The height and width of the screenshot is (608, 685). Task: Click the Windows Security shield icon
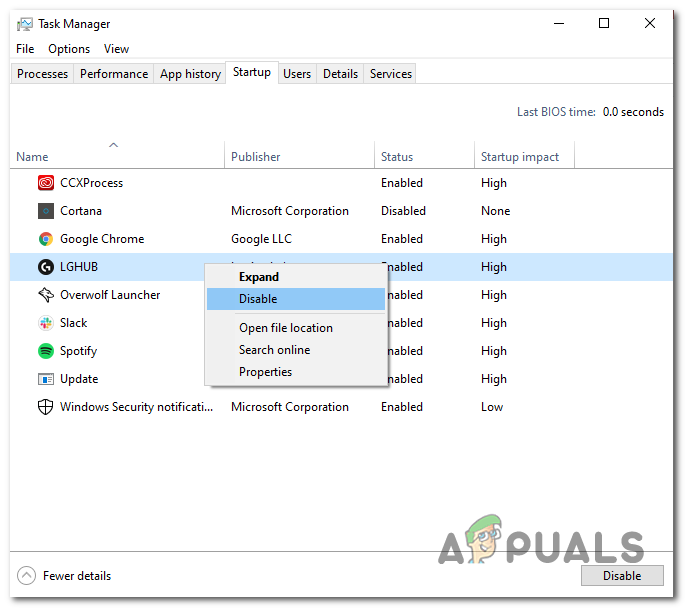(x=46, y=407)
